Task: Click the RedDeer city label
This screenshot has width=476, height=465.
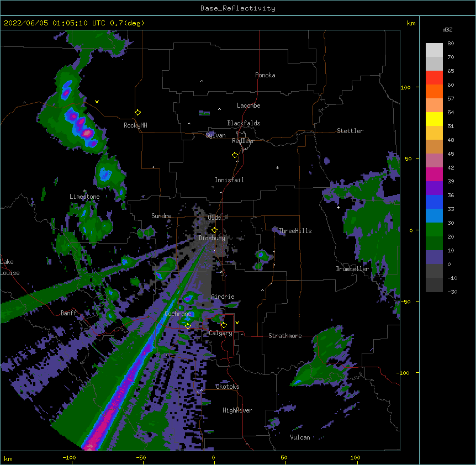Action: click(243, 141)
